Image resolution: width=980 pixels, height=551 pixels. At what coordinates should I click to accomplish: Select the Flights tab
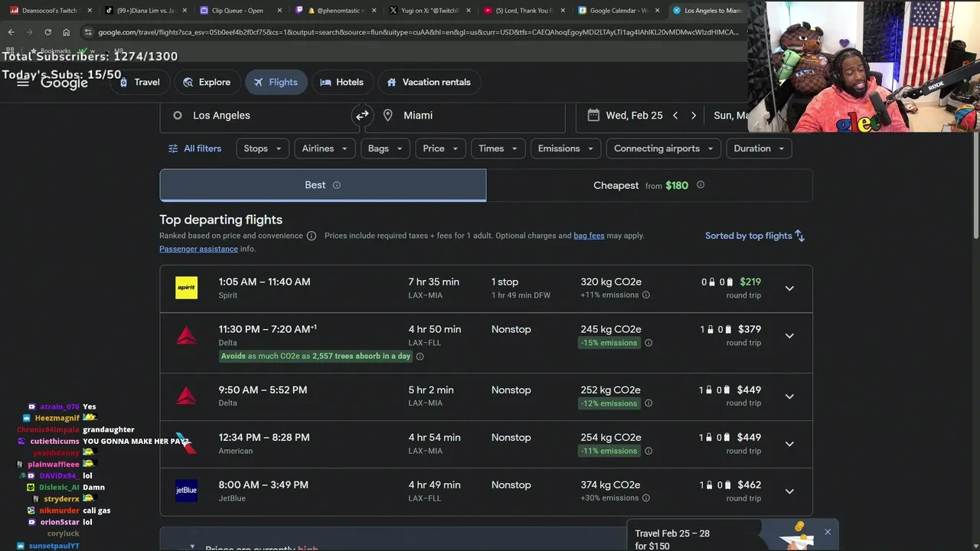[276, 82]
